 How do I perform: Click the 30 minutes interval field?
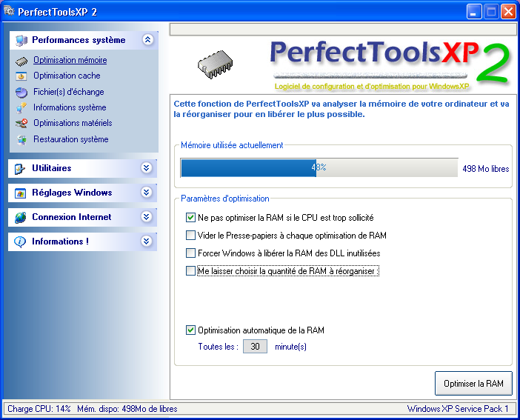pos(255,347)
